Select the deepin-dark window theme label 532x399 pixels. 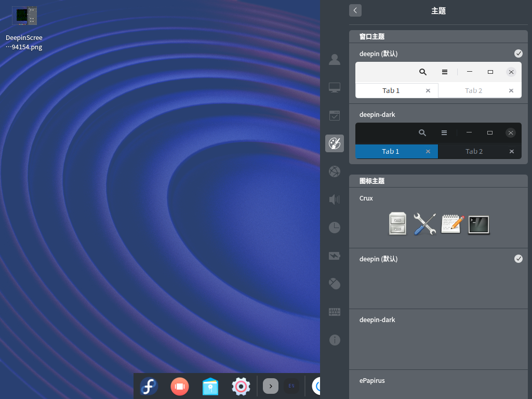tap(377, 115)
